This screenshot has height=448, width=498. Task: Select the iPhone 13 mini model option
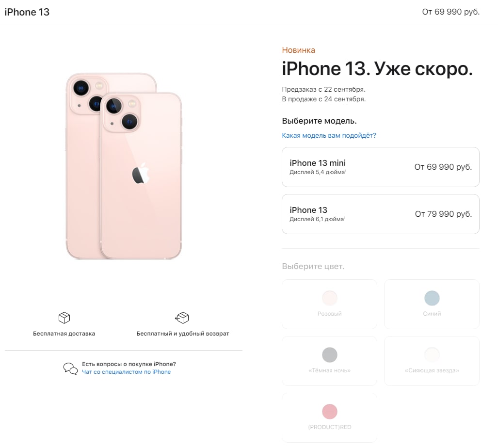tap(381, 167)
